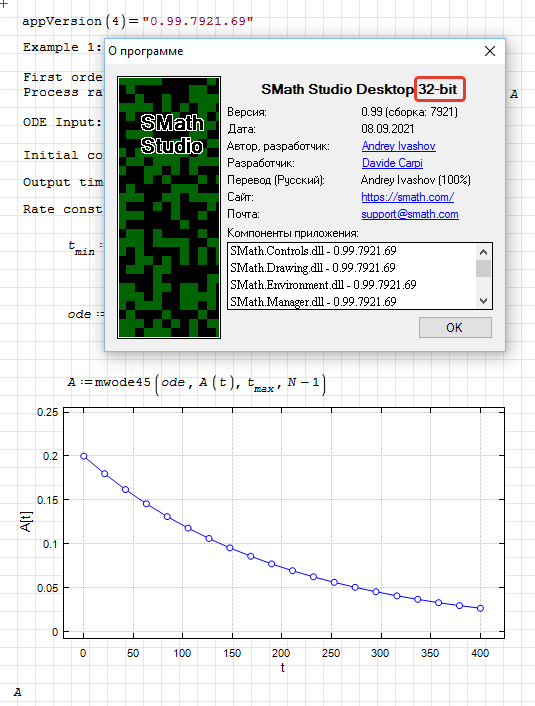This screenshot has height=706, width=535.
Task: Click the 32-bit label in dialog title
Action: tap(438, 89)
